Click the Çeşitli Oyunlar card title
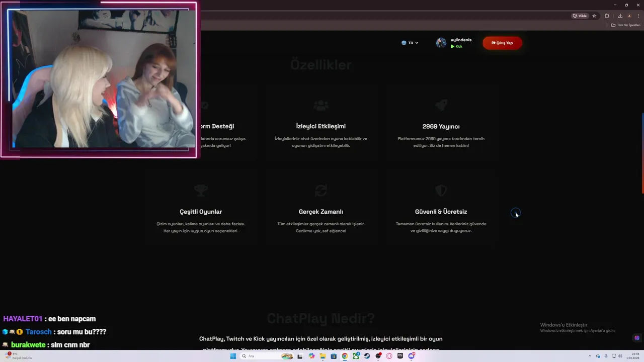 [x=201, y=212]
